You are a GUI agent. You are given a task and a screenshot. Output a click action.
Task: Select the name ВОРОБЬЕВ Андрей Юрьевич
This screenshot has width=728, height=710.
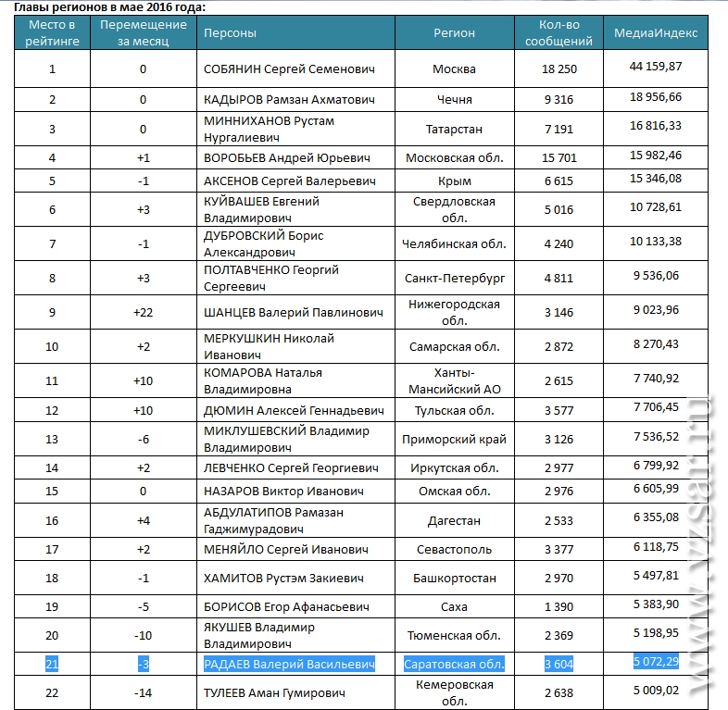[287, 158]
